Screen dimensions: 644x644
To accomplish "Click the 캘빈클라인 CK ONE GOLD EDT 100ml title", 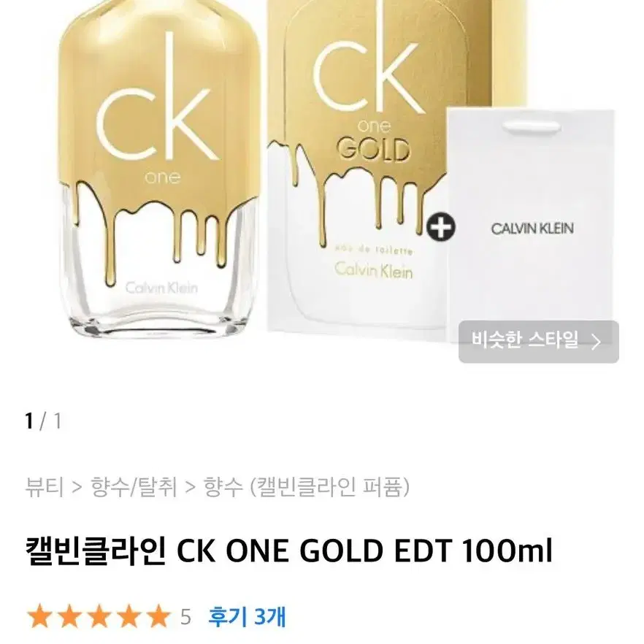I will [288, 551].
